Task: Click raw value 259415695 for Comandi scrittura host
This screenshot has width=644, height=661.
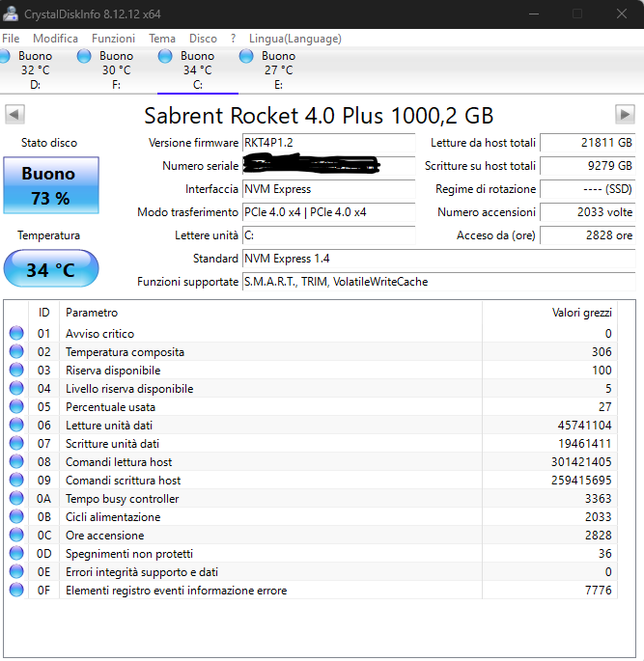Action: click(x=581, y=481)
